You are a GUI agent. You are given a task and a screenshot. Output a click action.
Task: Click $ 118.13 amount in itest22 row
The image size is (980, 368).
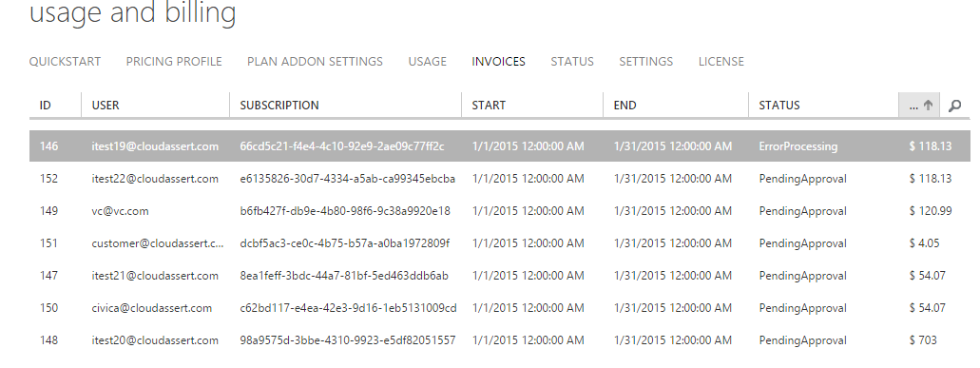click(x=931, y=179)
